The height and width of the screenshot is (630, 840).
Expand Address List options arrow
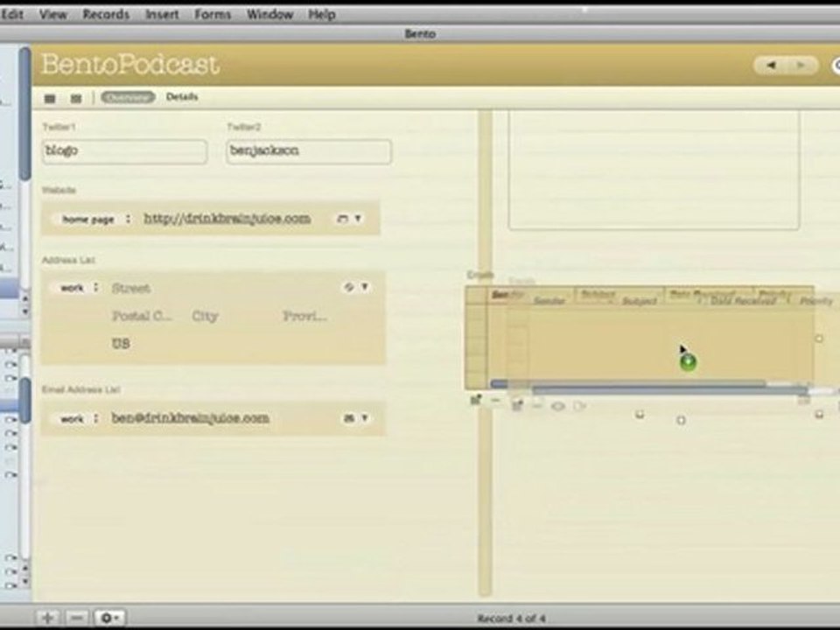365,287
